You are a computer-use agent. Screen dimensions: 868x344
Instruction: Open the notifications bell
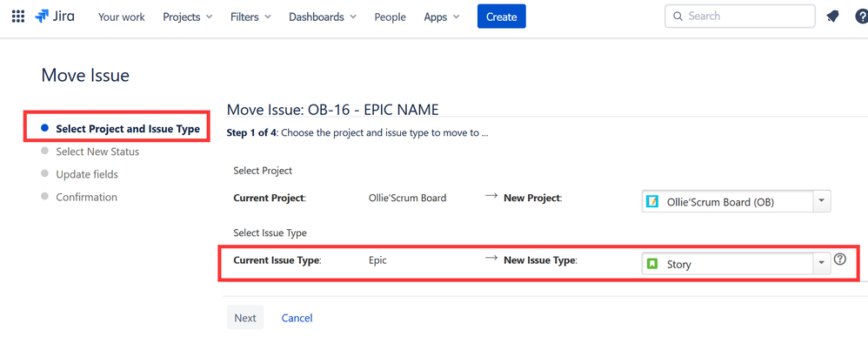pyautogui.click(x=832, y=17)
